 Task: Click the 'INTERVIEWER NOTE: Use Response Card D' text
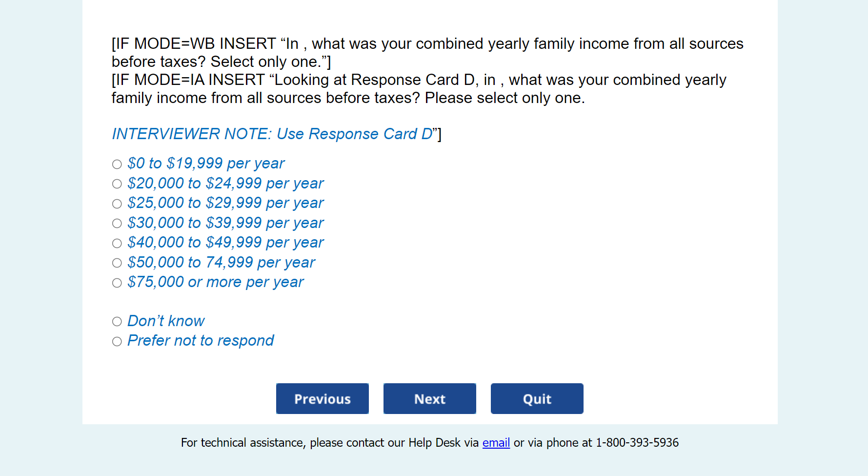[x=272, y=134]
